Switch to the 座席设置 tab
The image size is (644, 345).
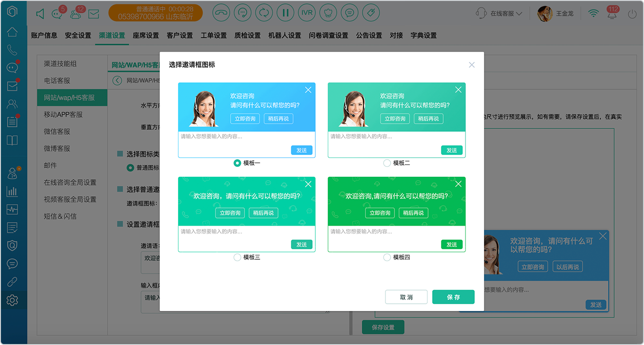[x=146, y=36]
